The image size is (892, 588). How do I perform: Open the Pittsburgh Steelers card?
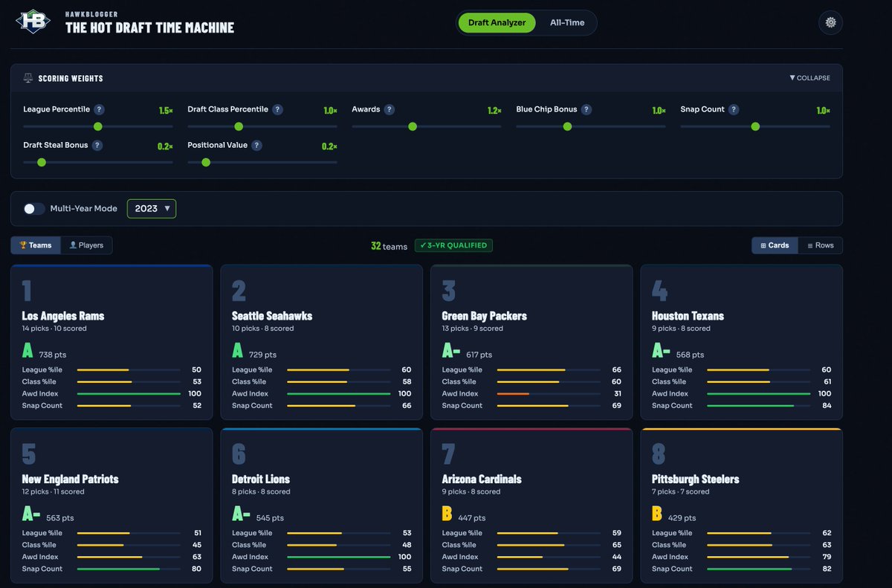point(742,505)
